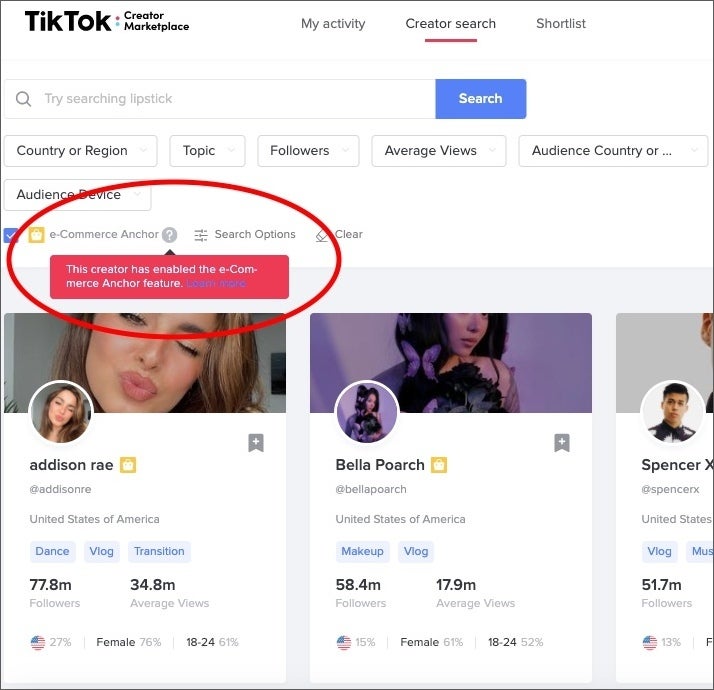
Task: Toggle the e-Commerce Anchor checkbox
Action: pyautogui.click(x=11, y=235)
